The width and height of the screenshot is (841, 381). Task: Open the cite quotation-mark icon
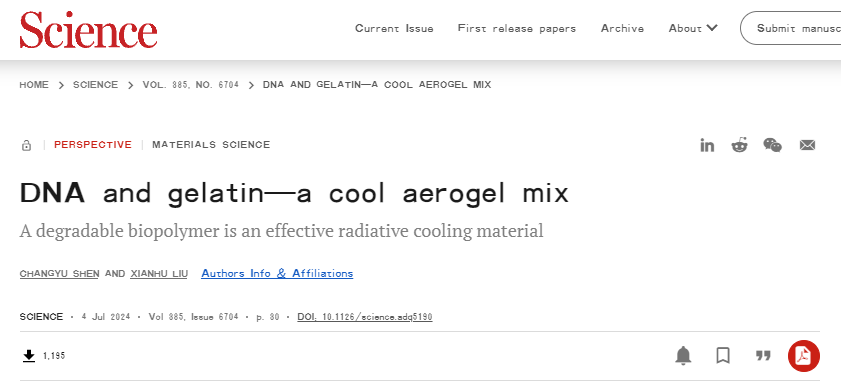763,355
